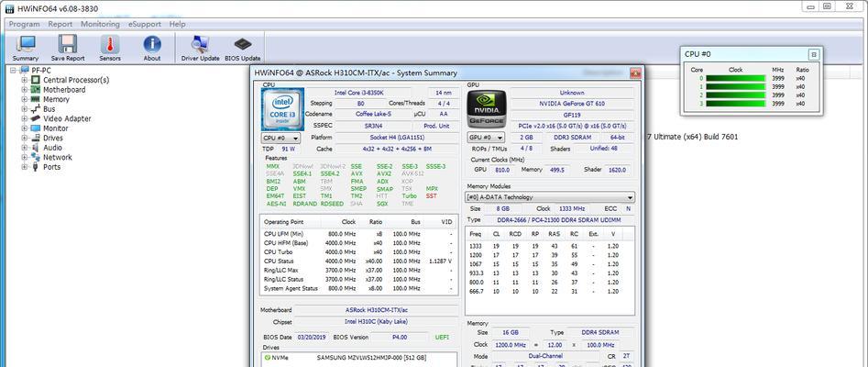Click the Video Adapter tree icon

click(36, 118)
